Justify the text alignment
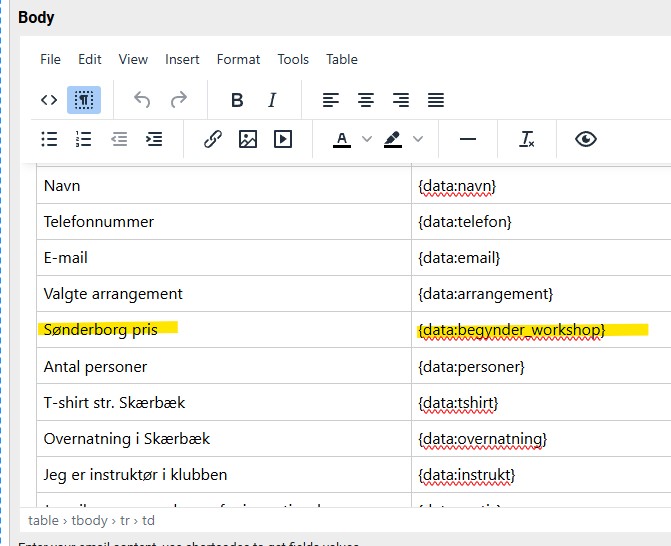 [x=435, y=100]
